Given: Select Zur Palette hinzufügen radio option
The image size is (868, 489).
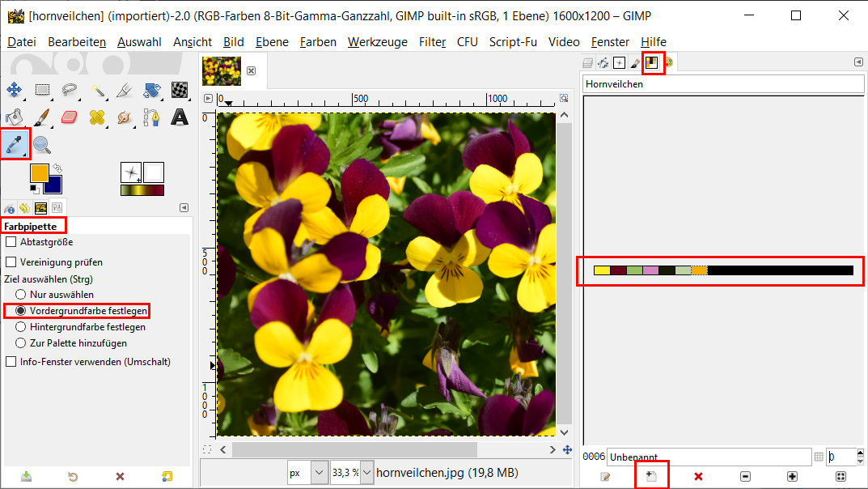Looking at the screenshot, I should coord(20,342).
